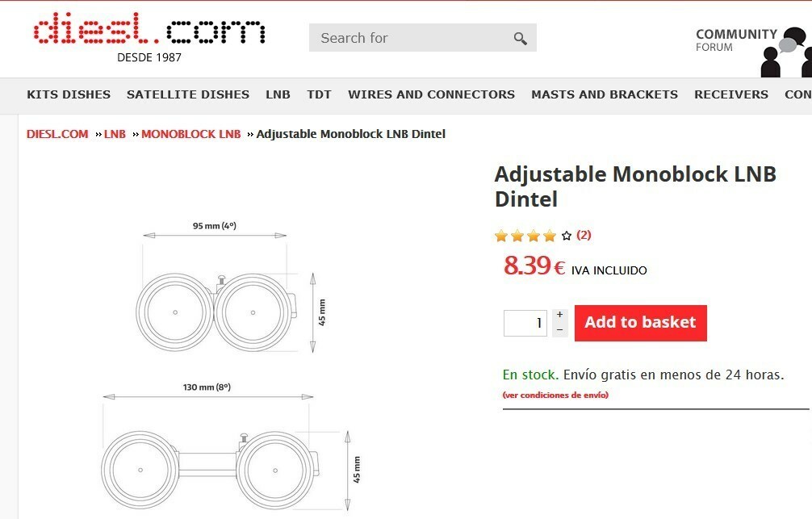
Task: Open ver condiciones de envío link
Action: (x=555, y=395)
